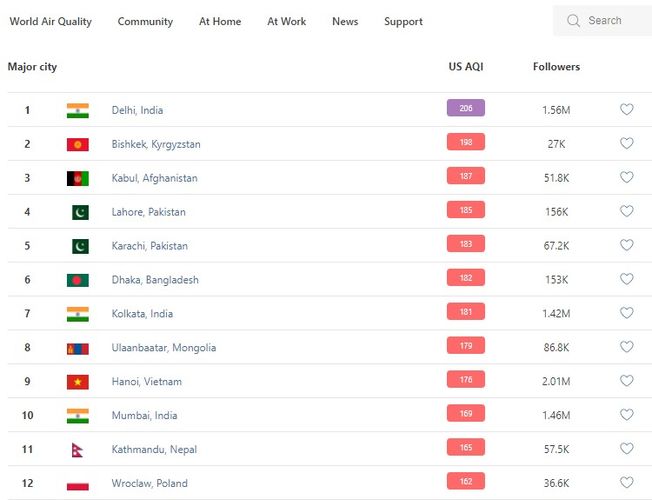Click the heart icon beside Lahore, Pakistan
652x500 pixels.
pyautogui.click(x=627, y=212)
